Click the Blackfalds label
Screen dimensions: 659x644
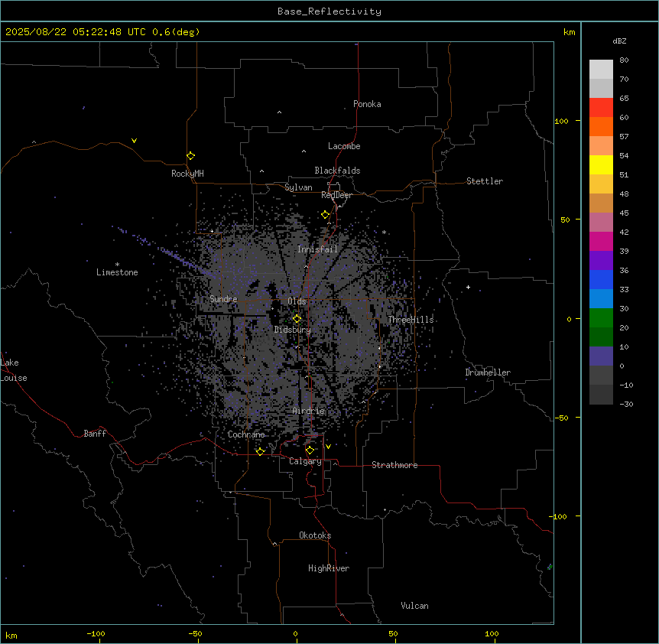[x=337, y=171]
